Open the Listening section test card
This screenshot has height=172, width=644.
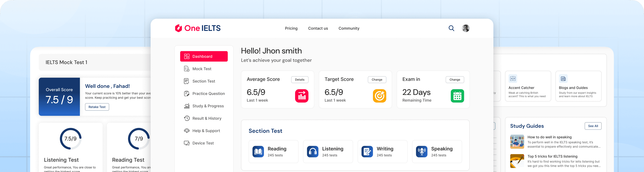[328, 152]
